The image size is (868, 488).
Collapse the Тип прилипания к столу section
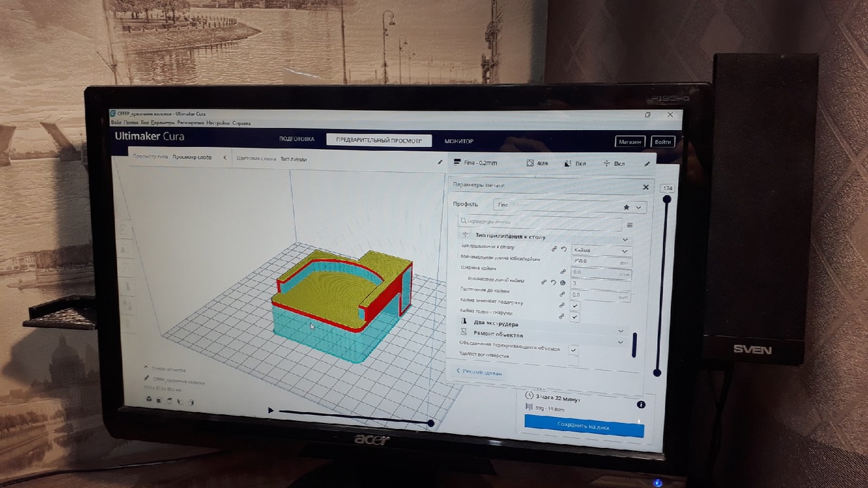pos(625,239)
